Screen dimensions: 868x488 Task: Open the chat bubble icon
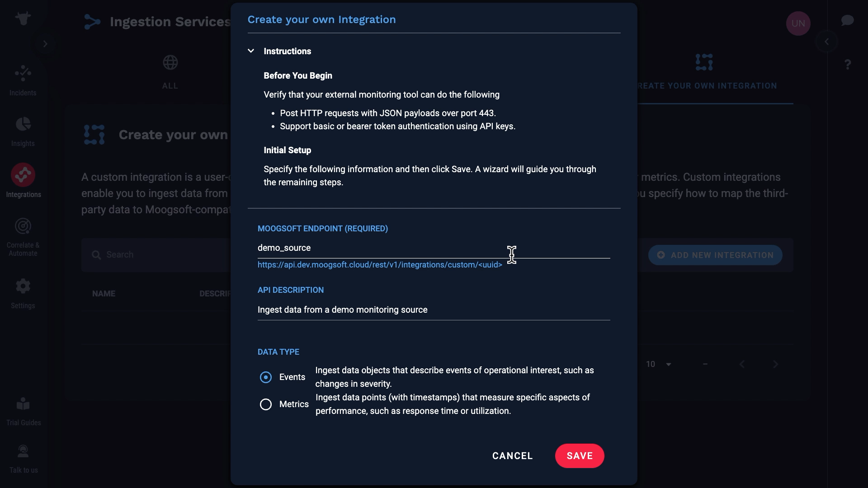847,21
